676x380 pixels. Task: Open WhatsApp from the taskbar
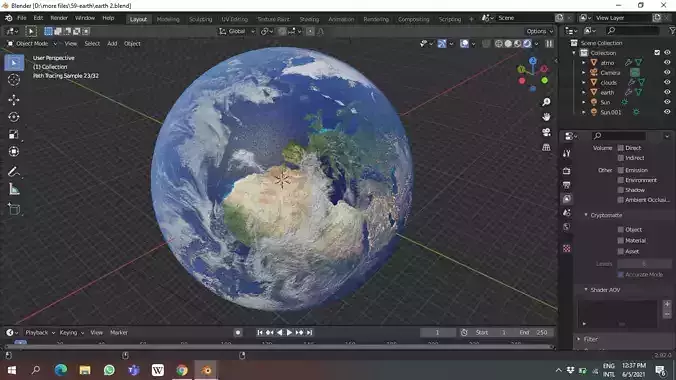(109, 370)
